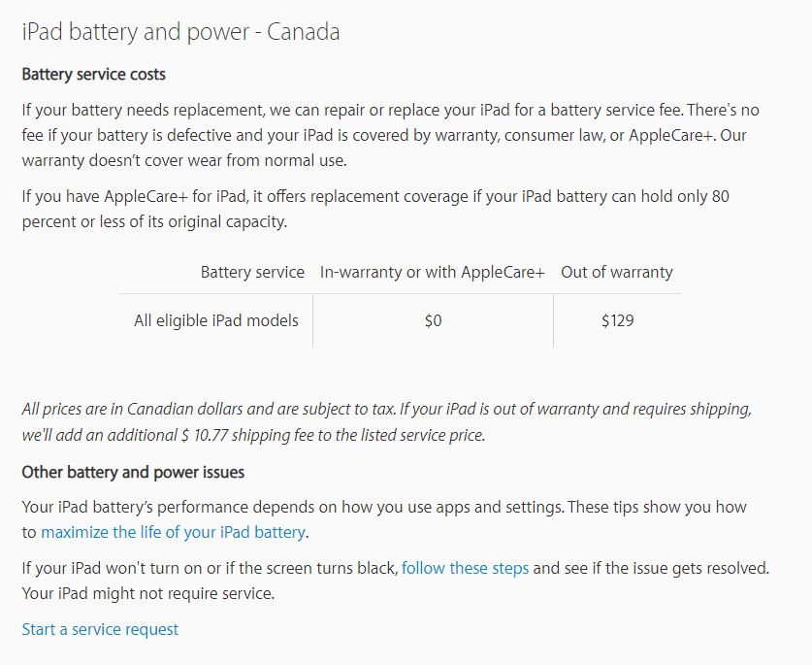Select the 'All eligible iPad models' row label

click(x=216, y=320)
